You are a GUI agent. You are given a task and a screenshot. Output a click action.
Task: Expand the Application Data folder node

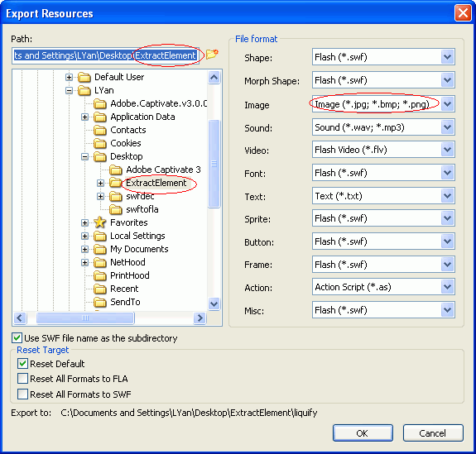84,117
